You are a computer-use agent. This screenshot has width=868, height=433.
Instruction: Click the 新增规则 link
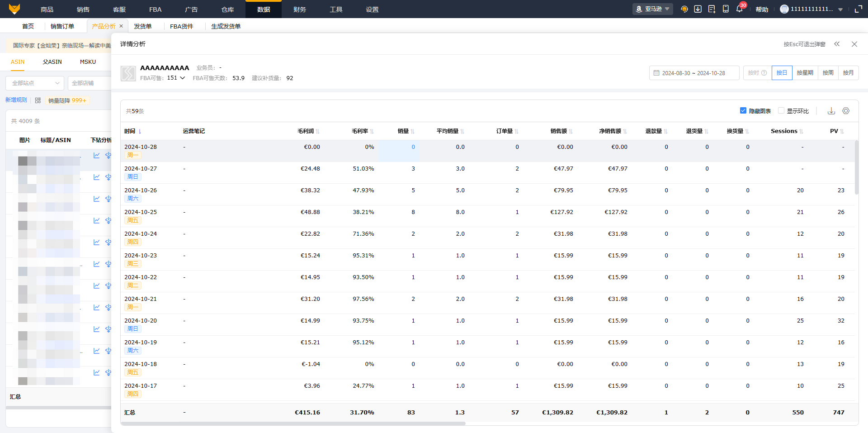16,100
